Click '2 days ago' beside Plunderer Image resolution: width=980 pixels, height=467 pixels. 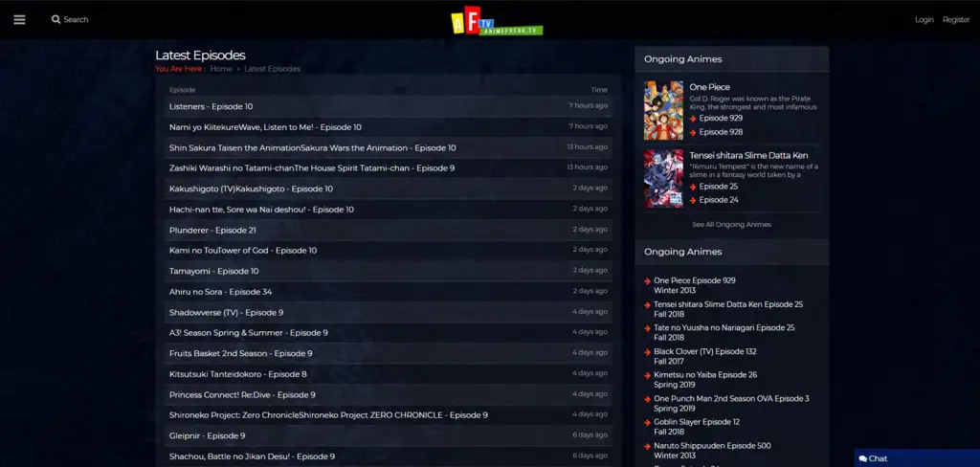(x=590, y=230)
